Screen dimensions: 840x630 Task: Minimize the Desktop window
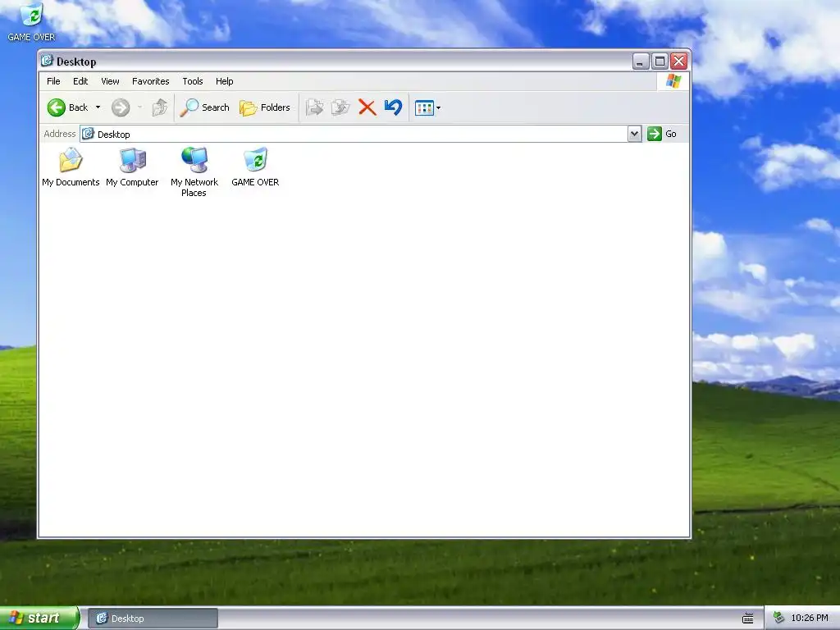(641, 62)
